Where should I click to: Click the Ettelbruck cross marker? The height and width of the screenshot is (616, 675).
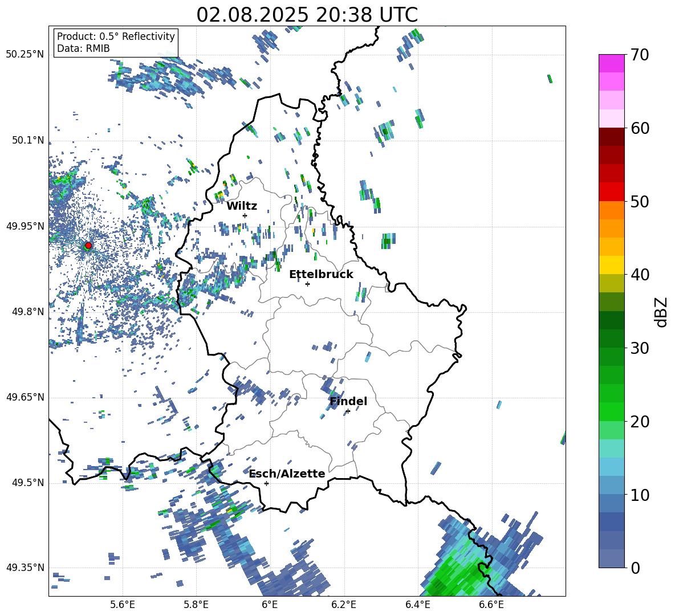click(x=307, y=284)
